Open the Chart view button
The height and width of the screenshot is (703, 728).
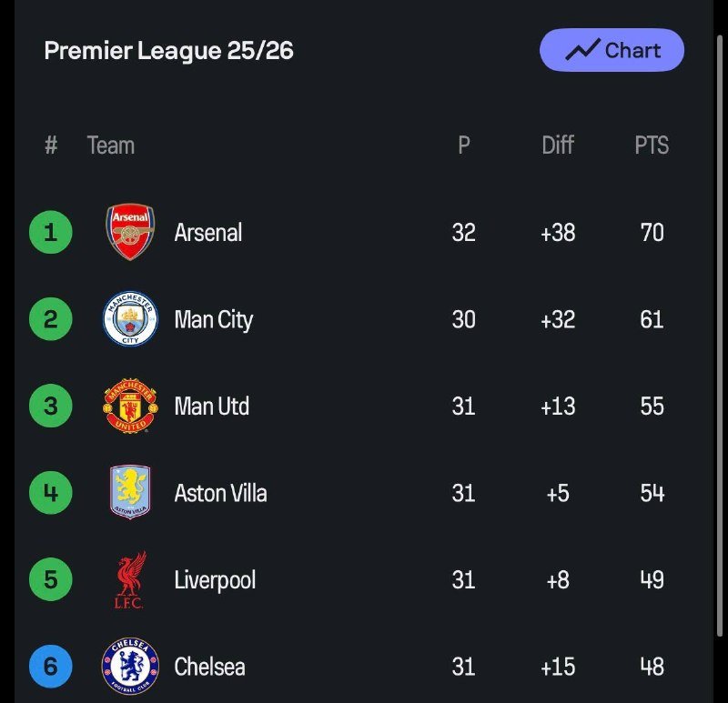click(x=612, y=50)
